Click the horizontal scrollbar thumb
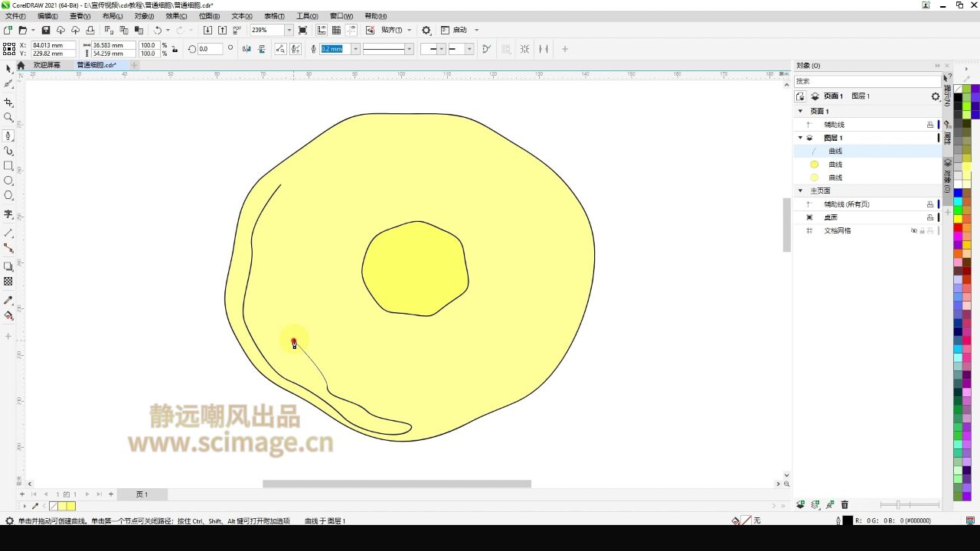 [x=397, y=484]
